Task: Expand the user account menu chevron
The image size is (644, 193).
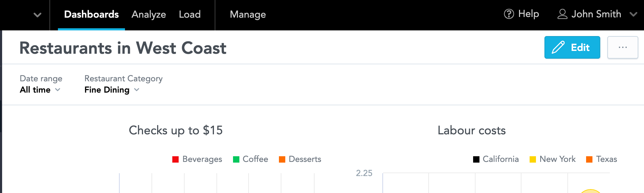Action: point(633,14)
